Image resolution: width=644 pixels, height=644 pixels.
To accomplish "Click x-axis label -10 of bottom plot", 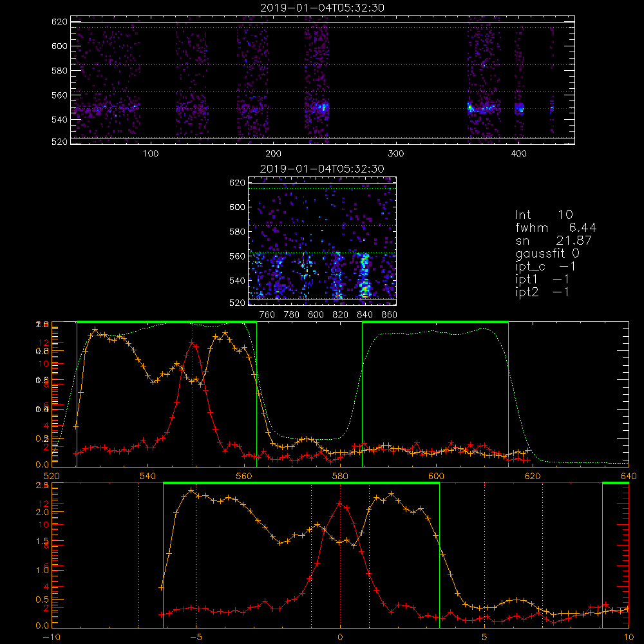I will (x=52, y=637).
